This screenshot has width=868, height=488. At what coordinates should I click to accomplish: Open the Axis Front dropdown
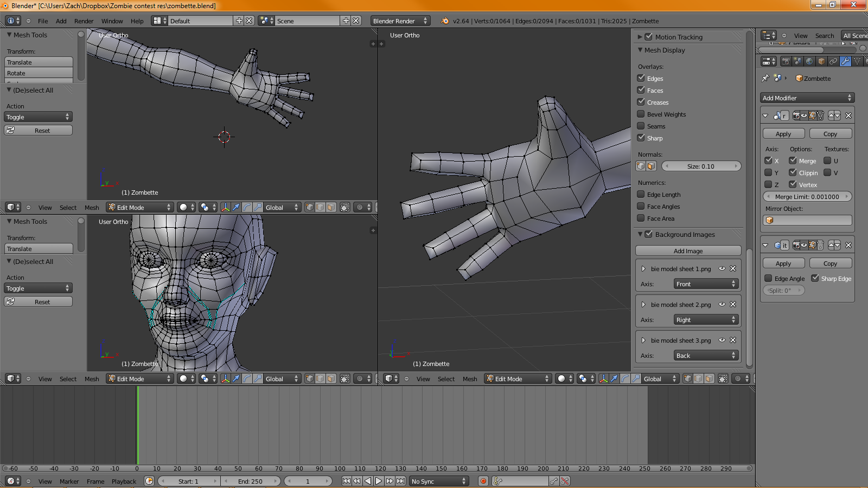706,284
